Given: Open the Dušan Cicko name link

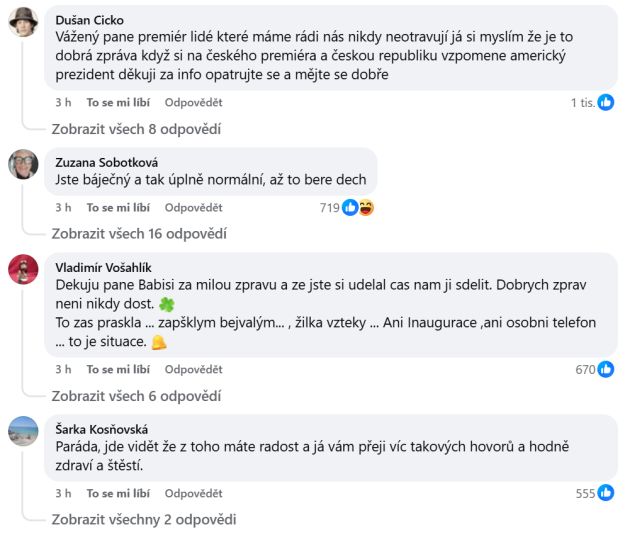Looking at the screenshot, I should pyautogui.click(x=92, y=18).
